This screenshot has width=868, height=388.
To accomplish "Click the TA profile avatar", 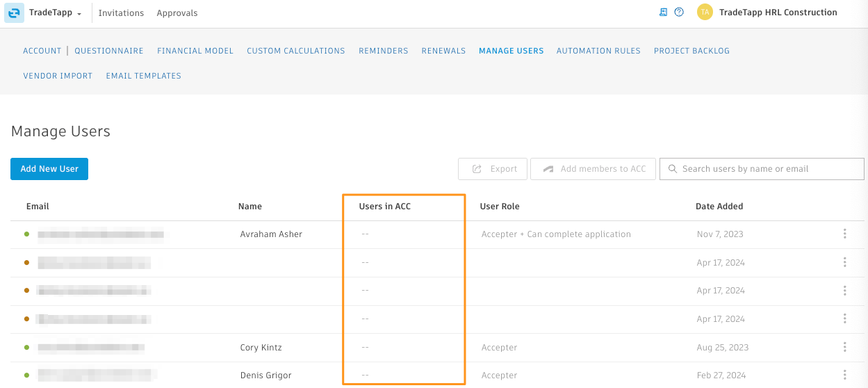I will (705, 13).
